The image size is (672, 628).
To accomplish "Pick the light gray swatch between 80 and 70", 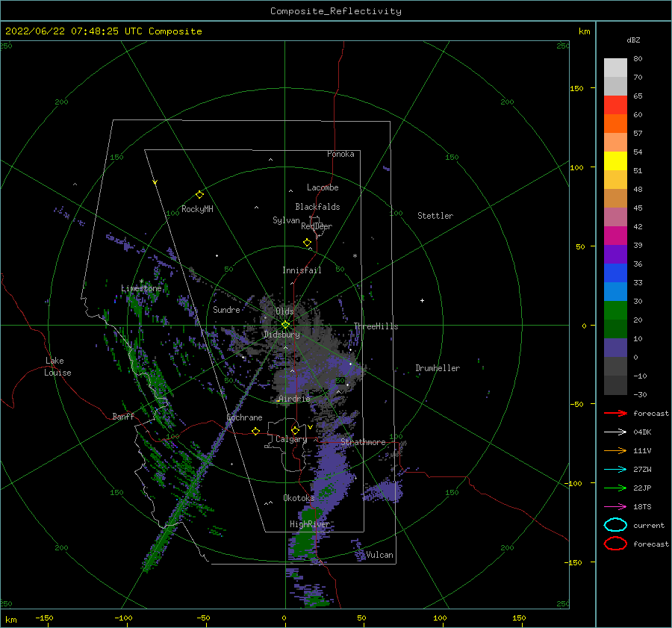I will tap(615, 68).
